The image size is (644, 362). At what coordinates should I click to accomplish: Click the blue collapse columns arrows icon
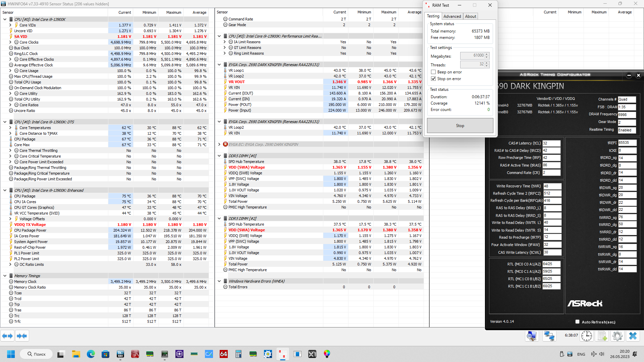pos(22,336)
